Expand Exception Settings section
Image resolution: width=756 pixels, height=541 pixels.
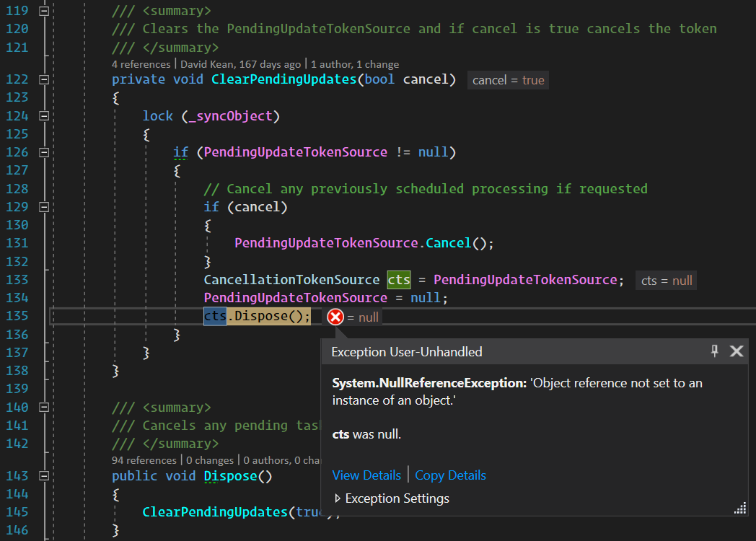point(392,498)
